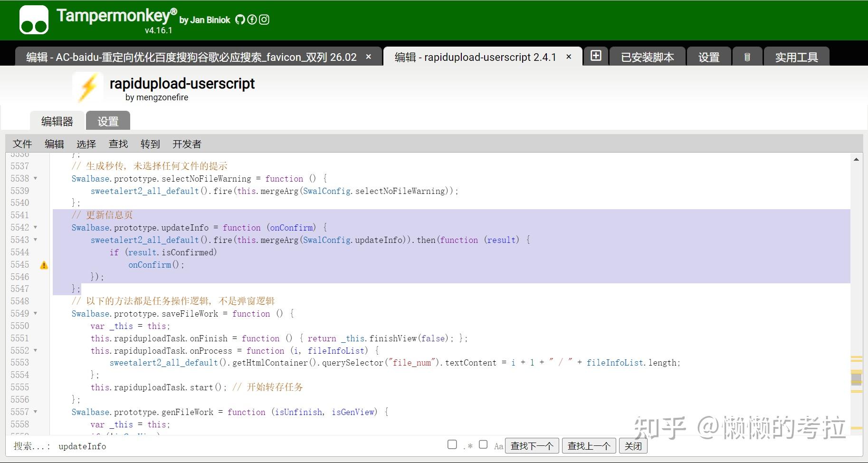The width and height of the screenshot is (868, 463).
Task: Collapse code fold at line 5538
Action: (x=35, y=179)
